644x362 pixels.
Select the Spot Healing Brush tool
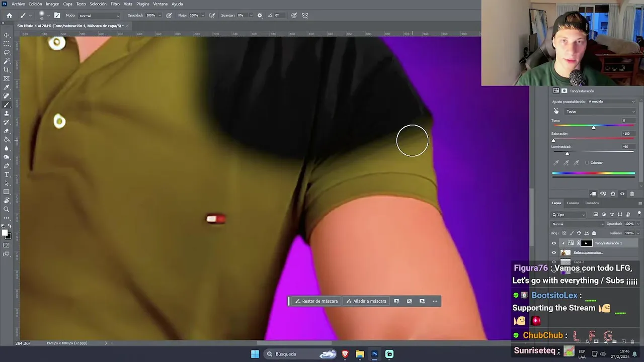tap(7, 96)
